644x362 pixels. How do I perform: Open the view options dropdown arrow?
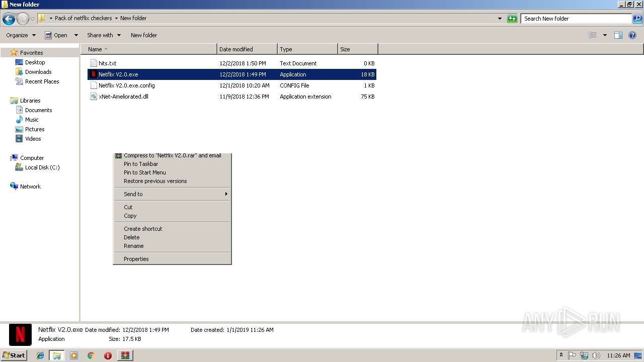click(x=605, y=35)
